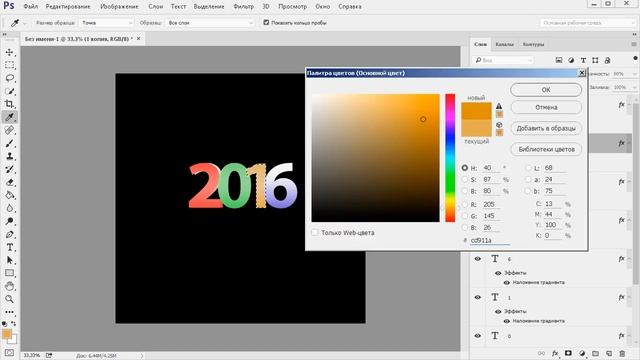Image resolution: width=640 pixels, height=360 pixels.
Task: Select the S saturation radio button
Action: (x=464, y=179)
